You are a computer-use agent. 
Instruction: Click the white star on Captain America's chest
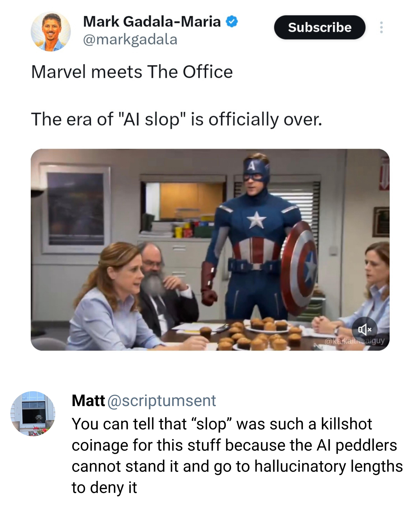point(256,219)
